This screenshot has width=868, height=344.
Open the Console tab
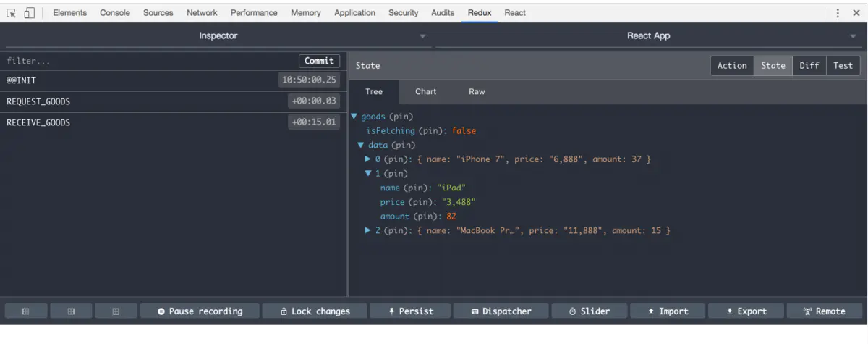pos(115,13)
